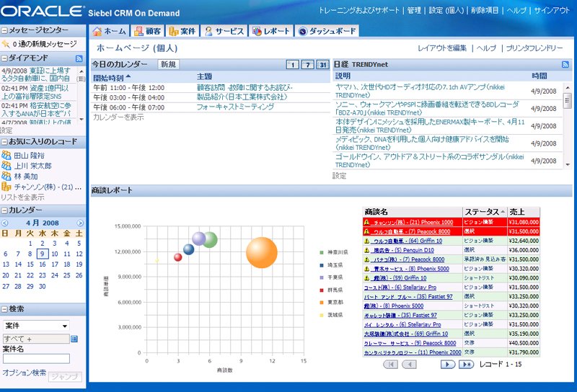
Task: Click サインアウト in top bar
Action: pyautogui.click(x=552, y=11)
